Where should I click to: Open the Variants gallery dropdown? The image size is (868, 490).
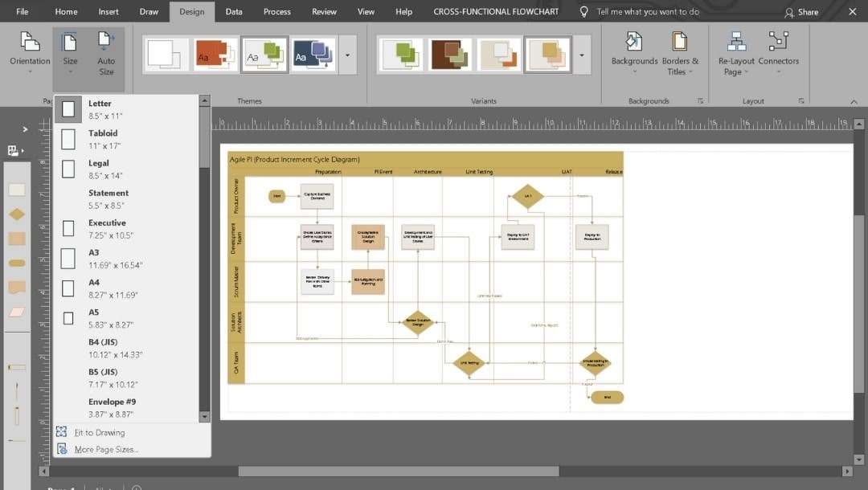(582, 55)
